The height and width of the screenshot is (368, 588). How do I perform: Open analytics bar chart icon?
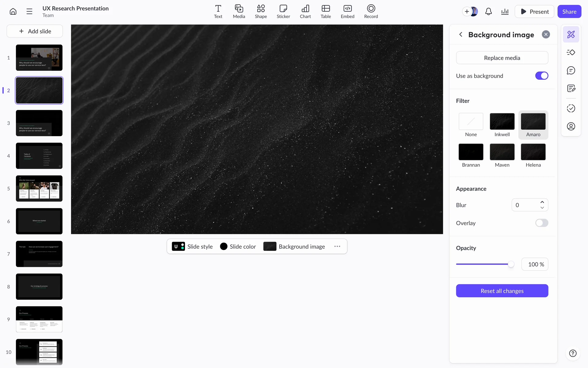click(505, 12)
